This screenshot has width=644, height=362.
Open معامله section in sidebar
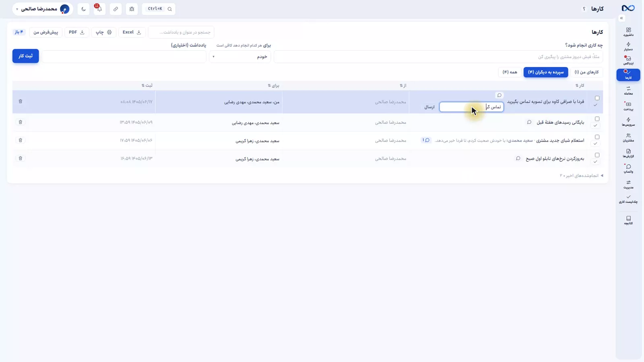tap(628, 90)
